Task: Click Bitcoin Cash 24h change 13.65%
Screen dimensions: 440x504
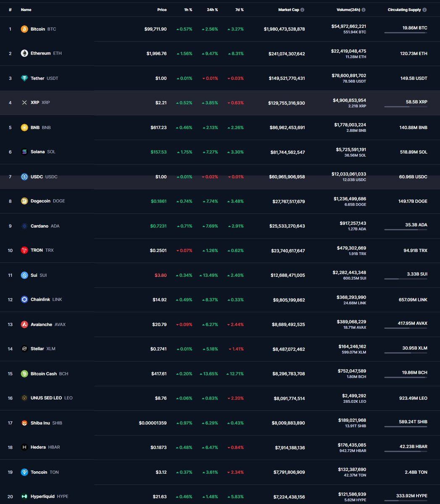Action: [209, 373]
